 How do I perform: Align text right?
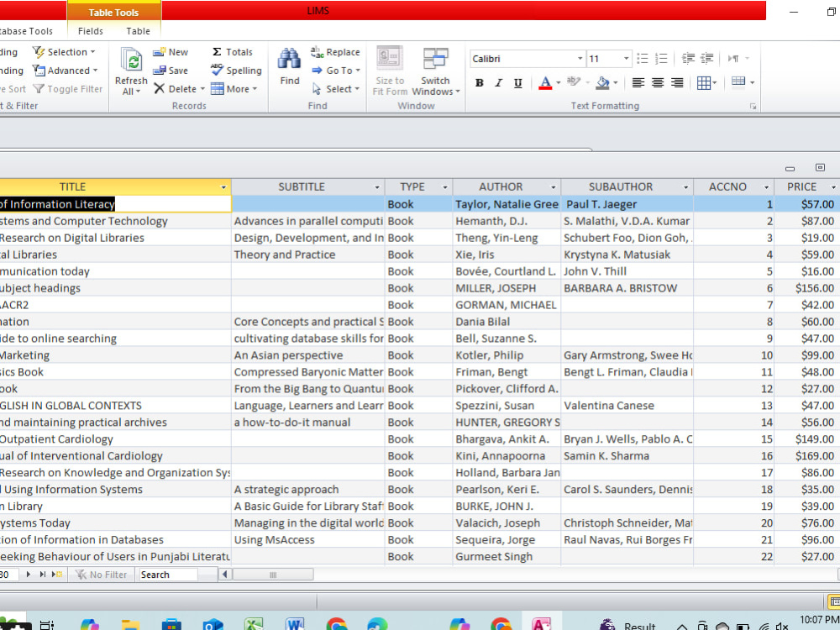coord(677,82)
